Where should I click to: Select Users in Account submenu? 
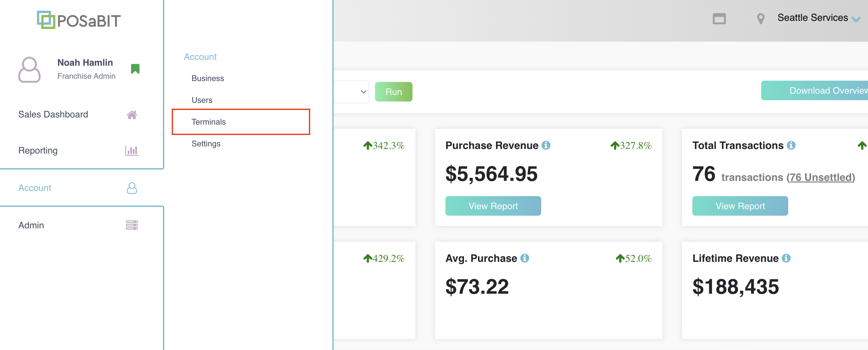point(202,100)
